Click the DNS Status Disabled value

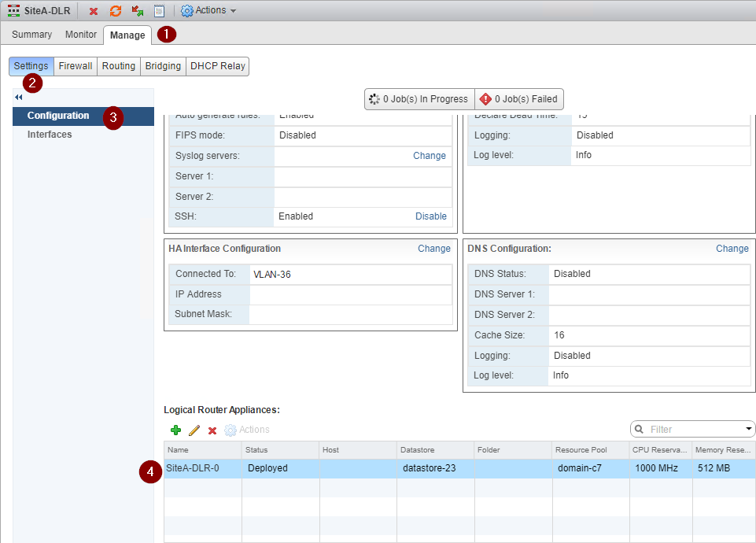[572, 274]
